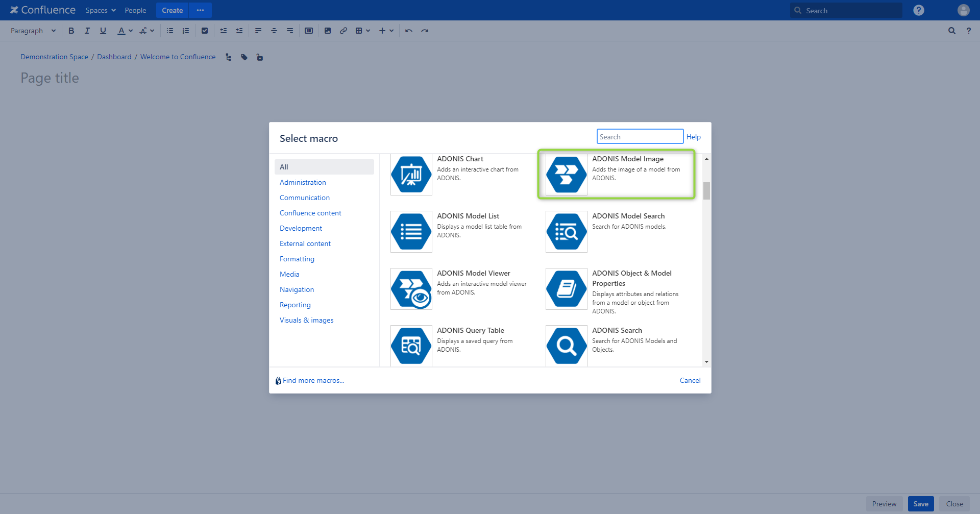Cancel the Select macro dialog
980x514 pixels.
[690, 380]
